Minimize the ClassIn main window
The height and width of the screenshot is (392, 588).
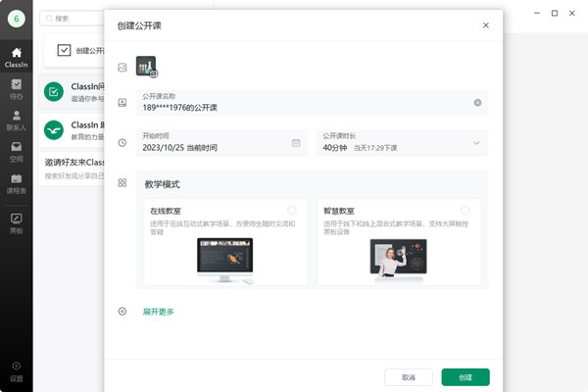[x=537, y=13]
